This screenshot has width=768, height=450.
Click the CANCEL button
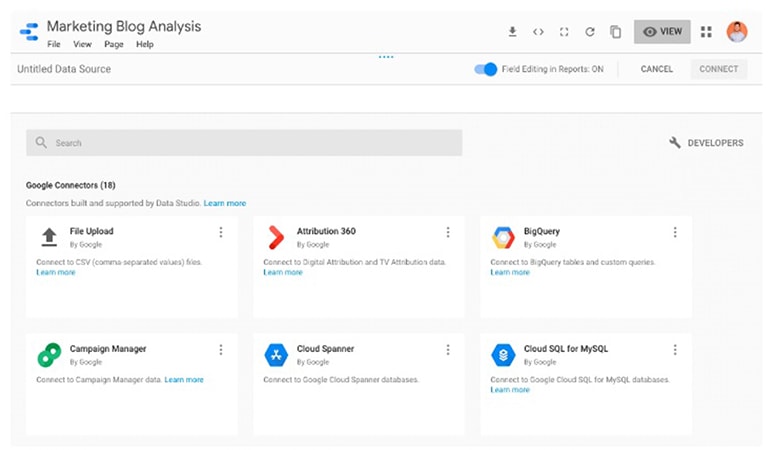pos(656,69)
